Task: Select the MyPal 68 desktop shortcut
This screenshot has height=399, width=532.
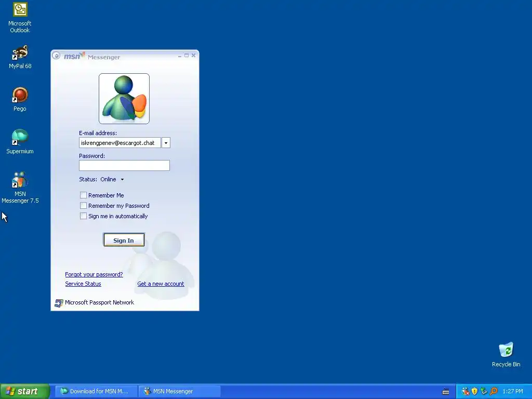Action: (x=20, y=57)
